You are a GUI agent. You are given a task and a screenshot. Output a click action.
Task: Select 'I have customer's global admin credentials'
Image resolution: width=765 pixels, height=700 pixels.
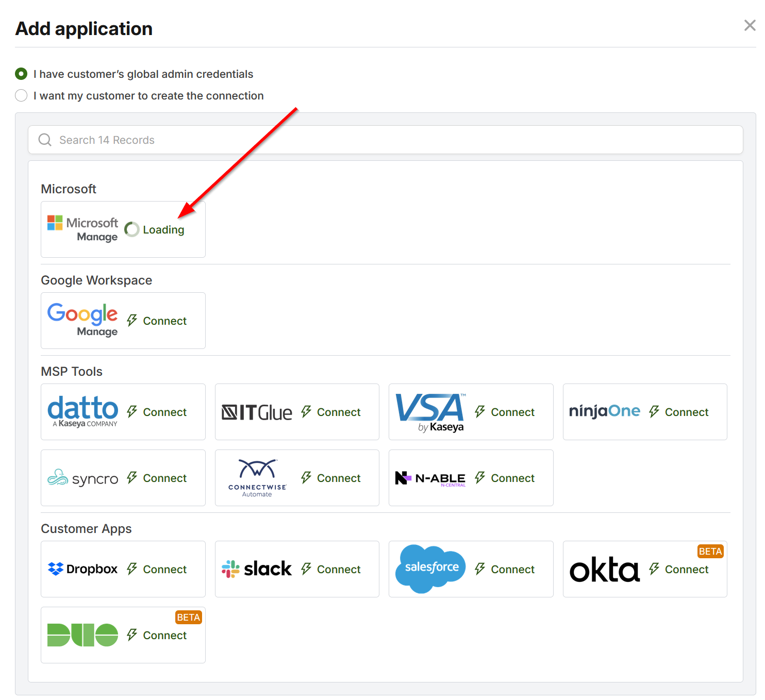(21, 74)
